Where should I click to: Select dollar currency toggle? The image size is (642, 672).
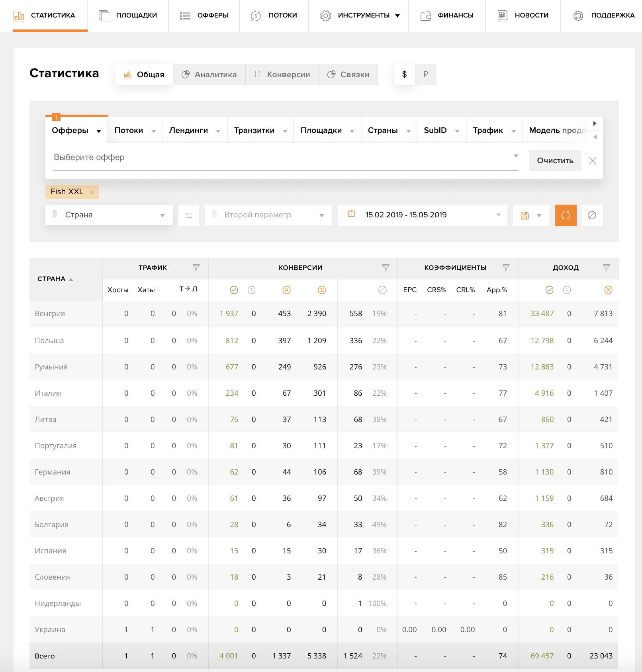(x=405, y=74)
